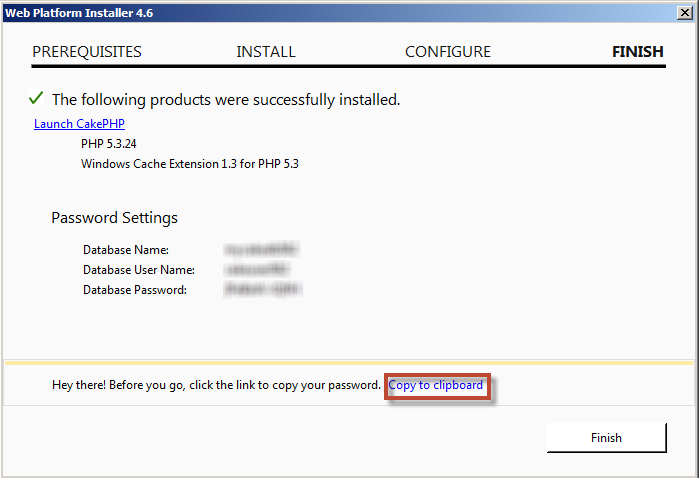This screenshot has height=478, width=699.
Task: Click the green success checkmark icon
Action: [36, 98]
